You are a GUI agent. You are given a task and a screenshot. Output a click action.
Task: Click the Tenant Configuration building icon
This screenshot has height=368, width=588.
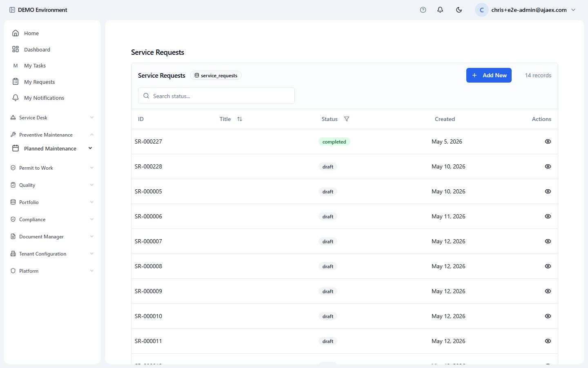pos(13,254)
